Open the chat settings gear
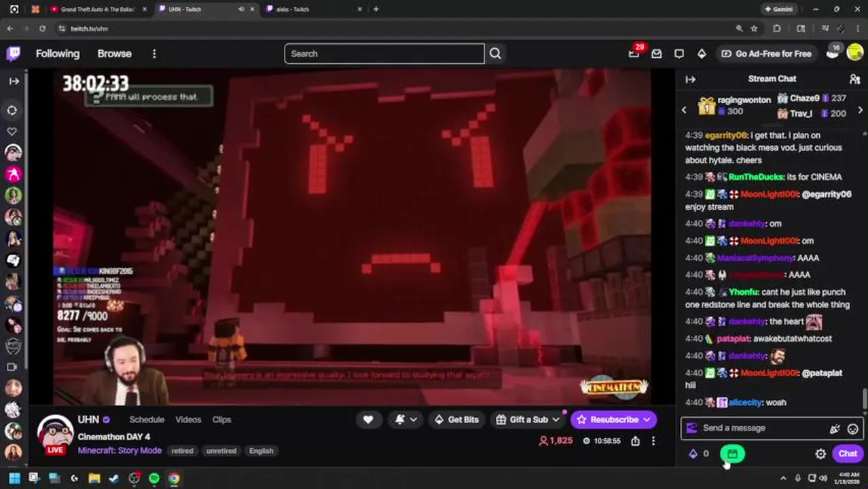This screenshot has height=489, width=868. (820, 454)
